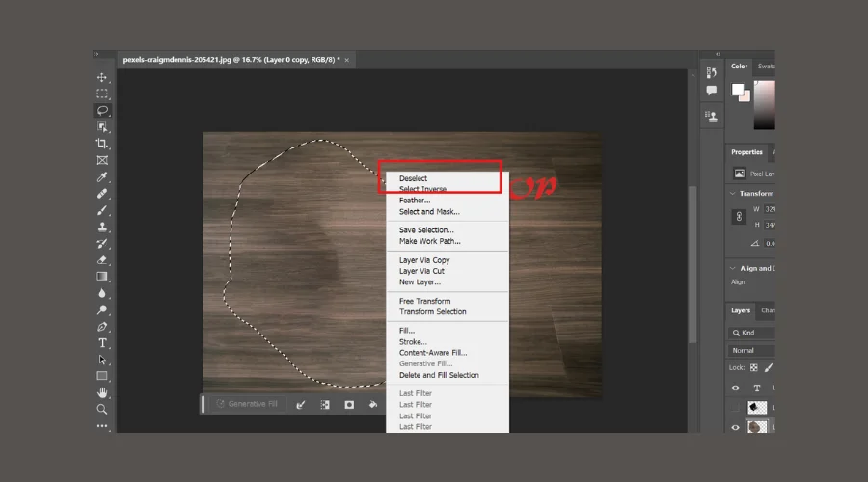The height and width of the screenshot is (482, 868).
Task: Select the Path Selection tool
Action: click(x=102, y=360)
